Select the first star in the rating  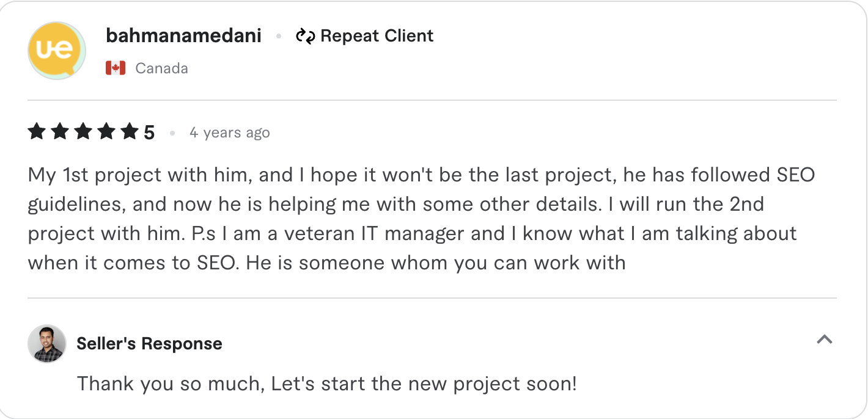tap(35, 130)
